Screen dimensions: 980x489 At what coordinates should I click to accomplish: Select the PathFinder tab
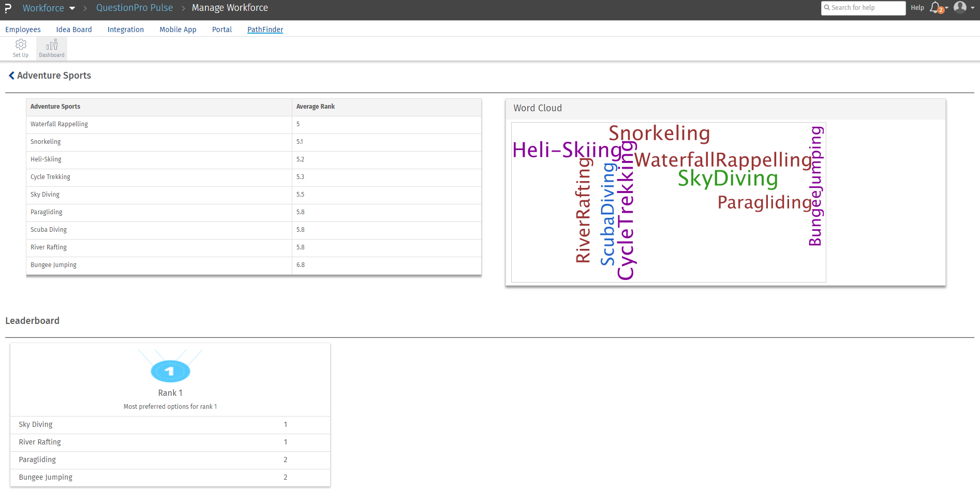(x=265, y=29)
